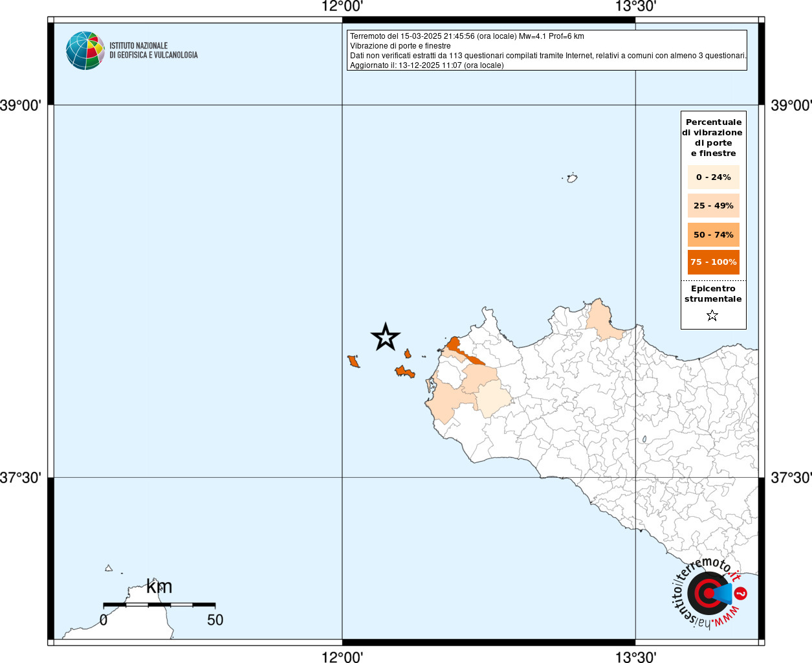Click the haisentitoilterremoto.it target logo
This screenshot has width=812, height=663.
click(x=708, y=593)
